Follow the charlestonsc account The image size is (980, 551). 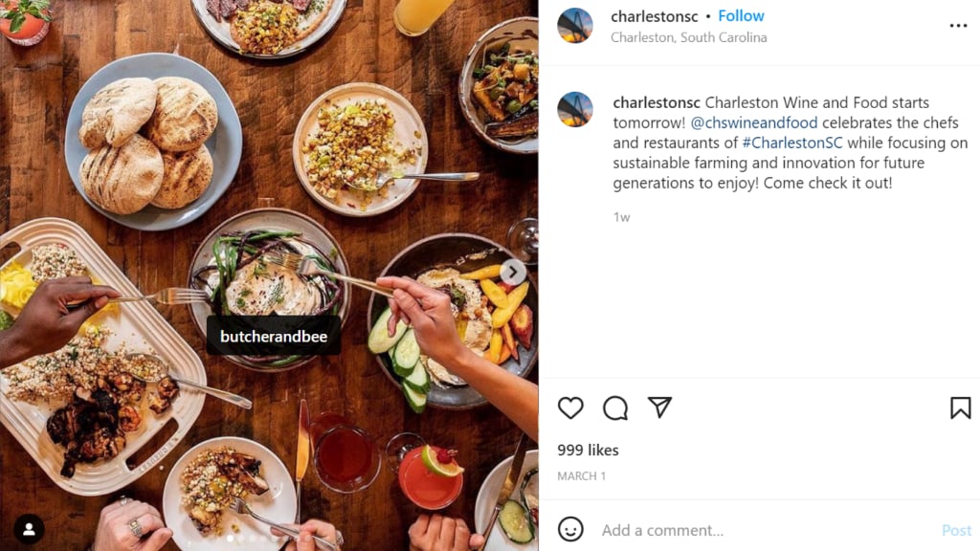coord(741,15)
